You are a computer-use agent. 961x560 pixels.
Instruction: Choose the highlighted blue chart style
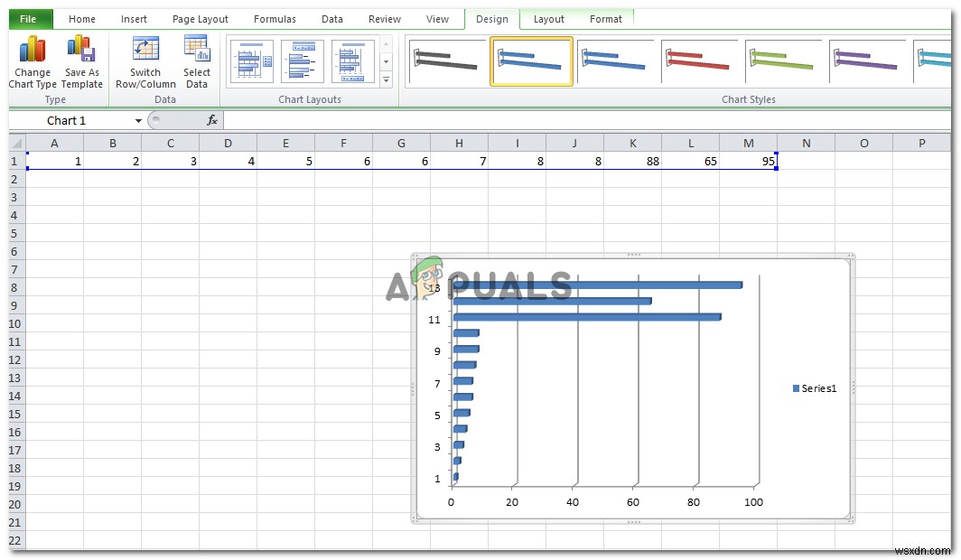pos(531,61)
